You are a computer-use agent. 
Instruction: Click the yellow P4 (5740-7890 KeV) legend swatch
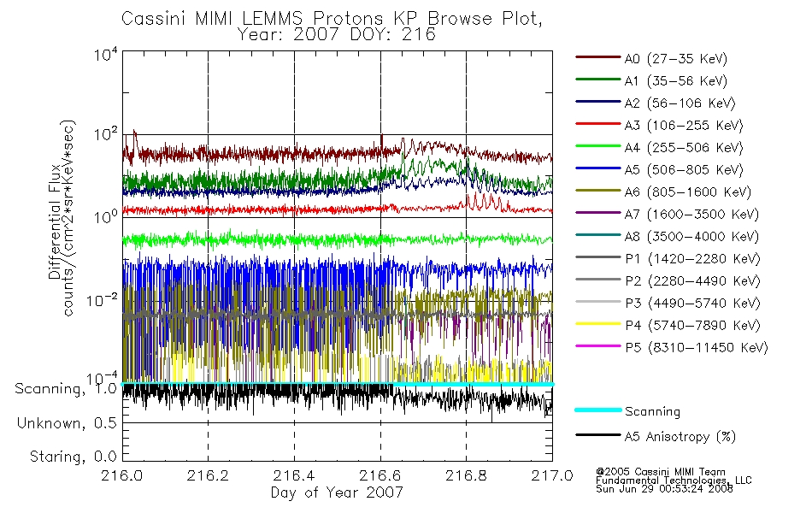[x=598, y=324]
